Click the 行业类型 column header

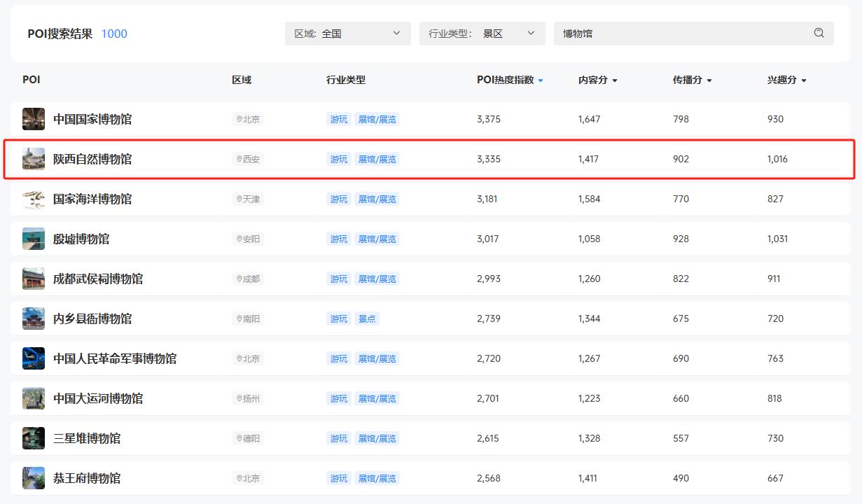tap(346, 80)
